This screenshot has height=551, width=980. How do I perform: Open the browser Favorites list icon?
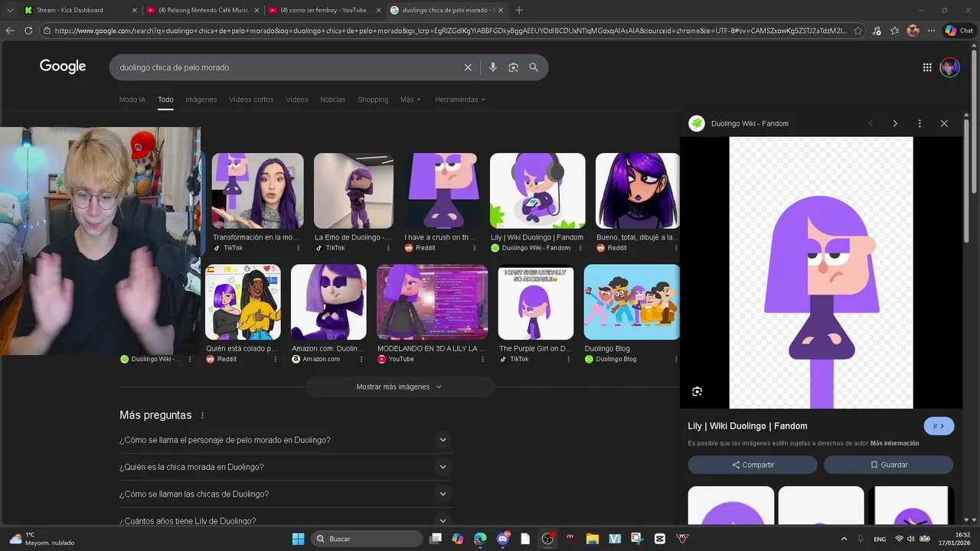pyautogui.click(x=894, y=31)
